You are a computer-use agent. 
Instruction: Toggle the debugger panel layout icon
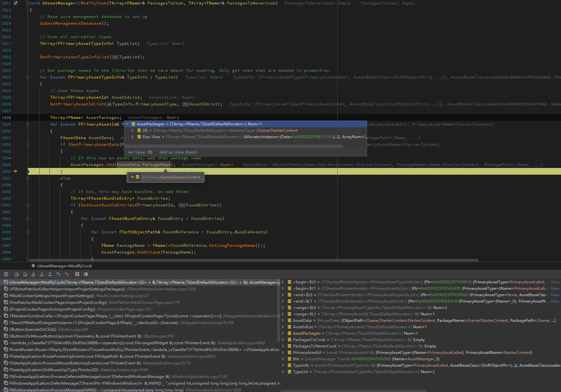pyautogui.click(x=86, y=274)
